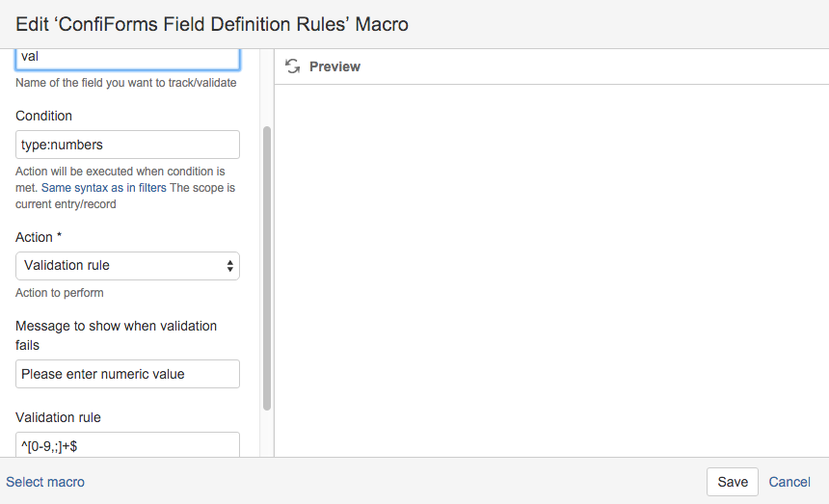The image size is (829, 504).
Task: Click the Preview refresh icon
Action: click(292, 66)
